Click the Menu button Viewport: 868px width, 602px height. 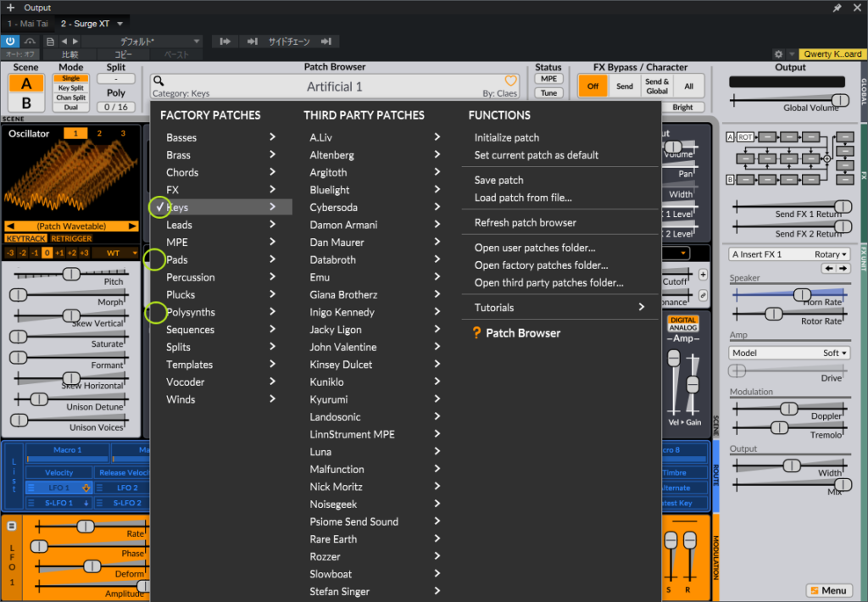click(828, 590)
